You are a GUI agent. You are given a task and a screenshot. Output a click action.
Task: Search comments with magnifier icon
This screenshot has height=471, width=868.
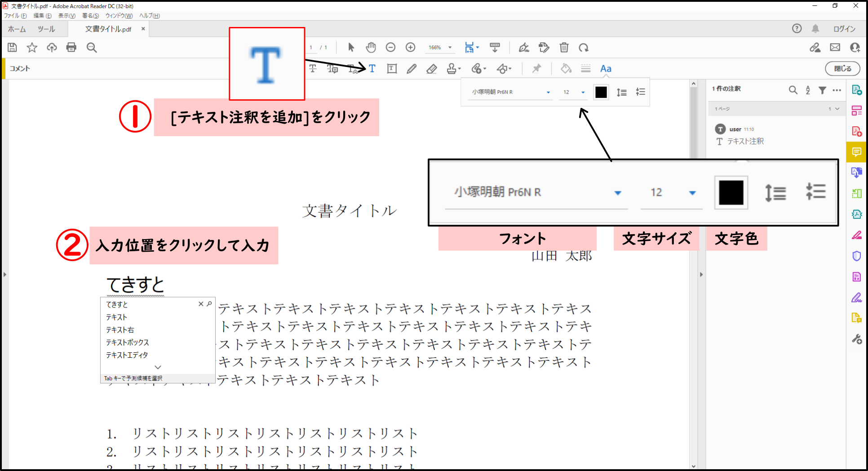click(793, 90)
